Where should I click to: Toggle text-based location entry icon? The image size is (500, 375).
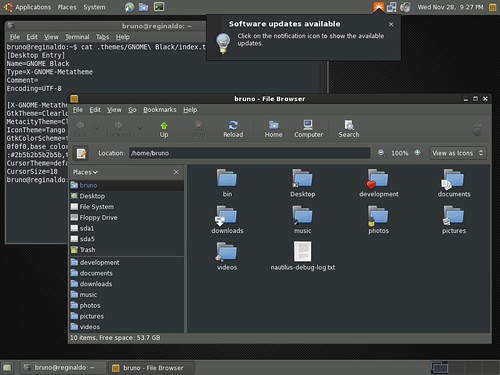81,153
